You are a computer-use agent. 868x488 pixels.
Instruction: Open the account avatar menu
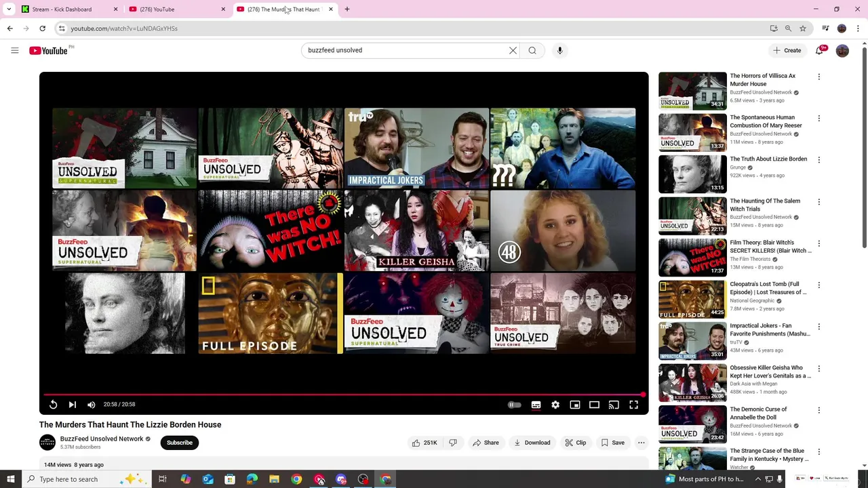pos(842,51)
